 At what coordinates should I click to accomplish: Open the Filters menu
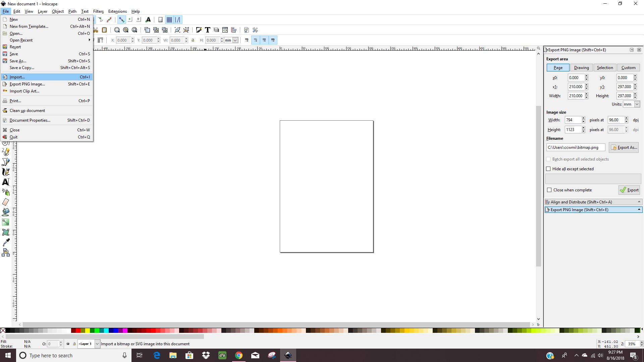pos(98,11)
